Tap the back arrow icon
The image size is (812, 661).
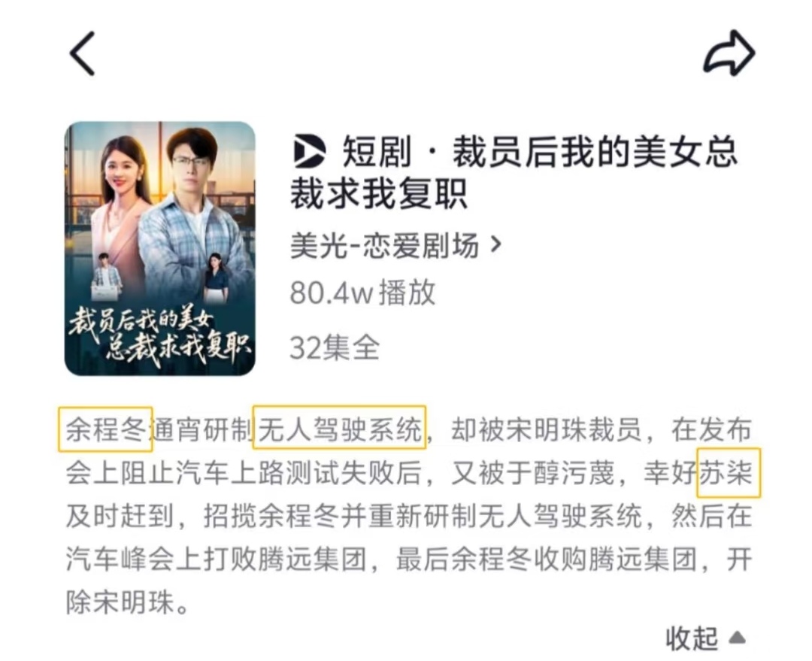pyautogui.click(x=83, y=53)
